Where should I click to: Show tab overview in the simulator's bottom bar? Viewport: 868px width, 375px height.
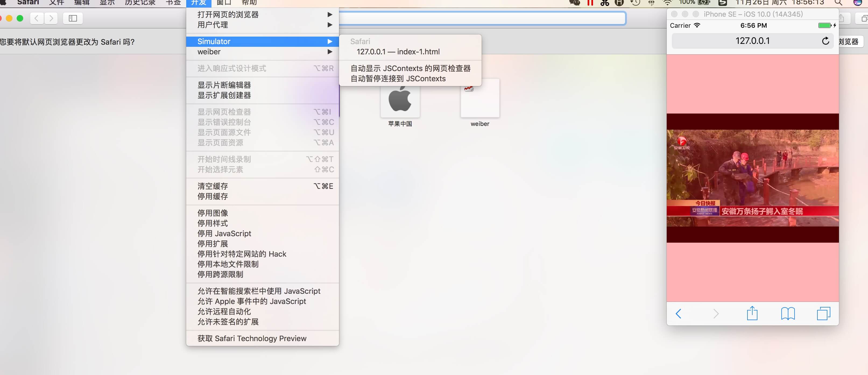[824, 313]
